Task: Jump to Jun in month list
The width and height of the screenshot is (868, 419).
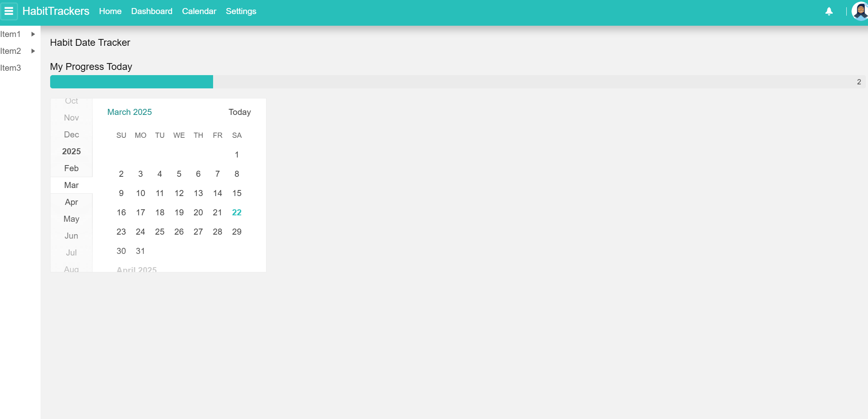Action: click(71, 236)
